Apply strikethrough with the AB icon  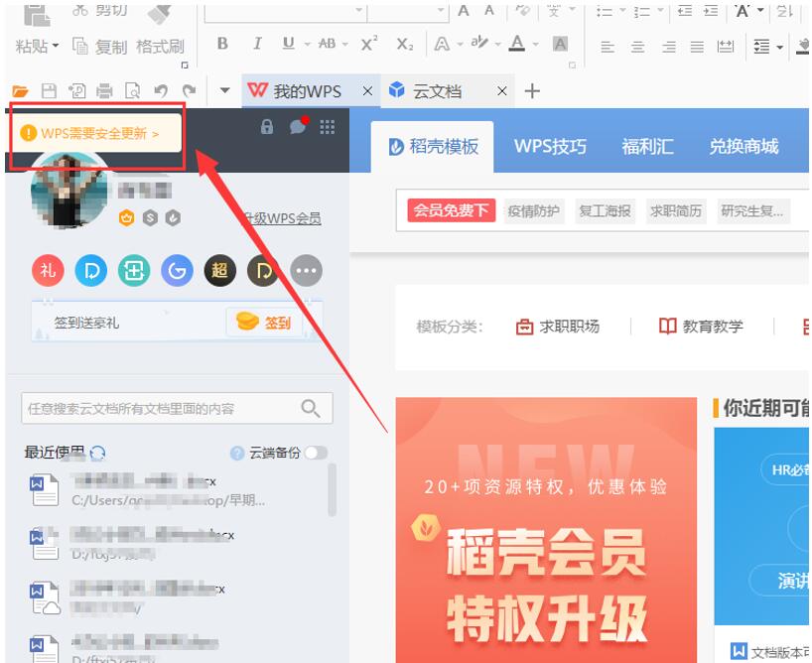point(327,44)
